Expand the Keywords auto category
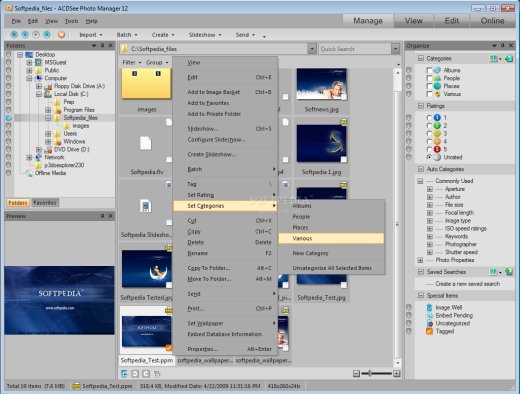 [x=430, y=237]
